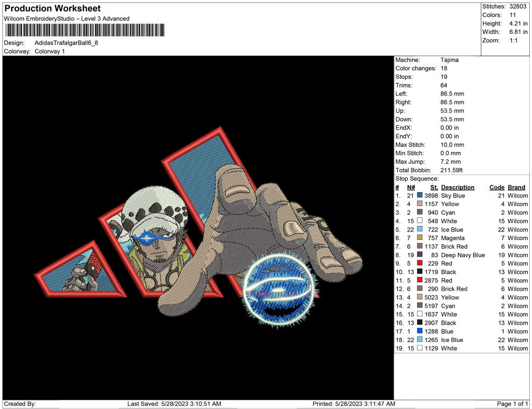Image resolution: width=532 pixels, height=409 pixels.
Task: Click the Stitches value 32803
Action: point(517,6)
